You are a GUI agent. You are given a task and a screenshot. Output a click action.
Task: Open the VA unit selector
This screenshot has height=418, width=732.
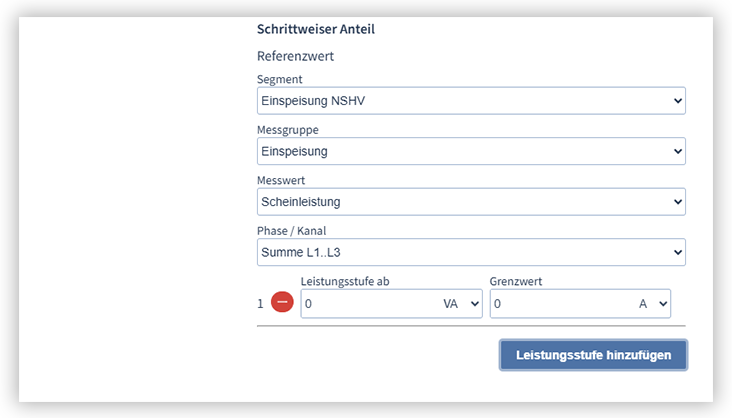[461, 304]
